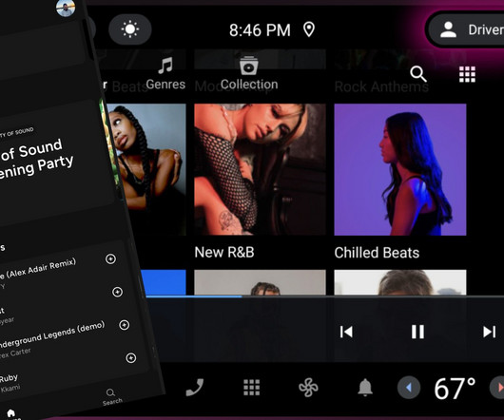Screen dimensions: 504x420
Task: Click the Chilled Beats label
Action: point(377,253)
